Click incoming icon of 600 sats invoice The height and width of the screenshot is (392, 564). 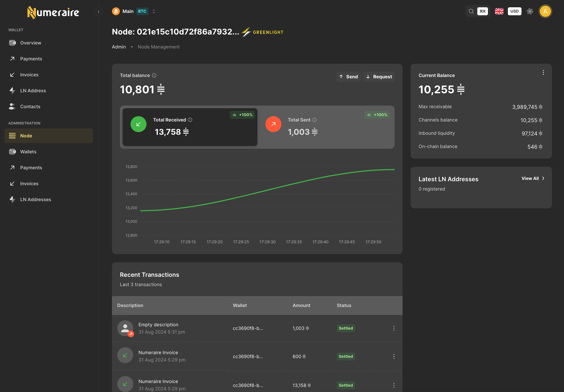[x=125, y=355]
